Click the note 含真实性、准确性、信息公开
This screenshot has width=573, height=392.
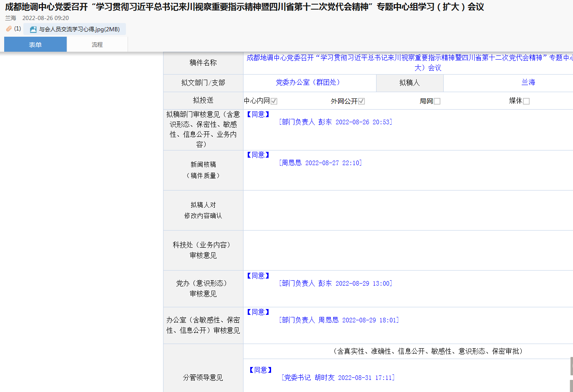tap(428, 352)
